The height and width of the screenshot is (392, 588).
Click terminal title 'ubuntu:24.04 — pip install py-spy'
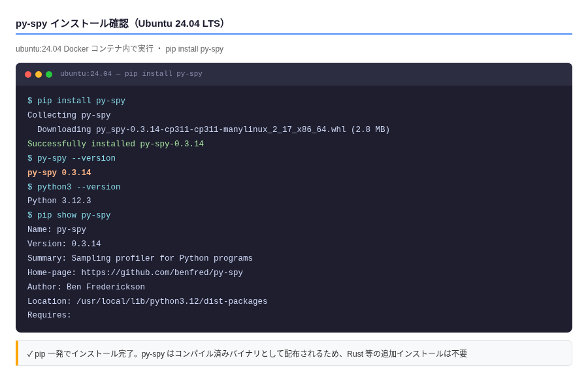coord(131,74)
